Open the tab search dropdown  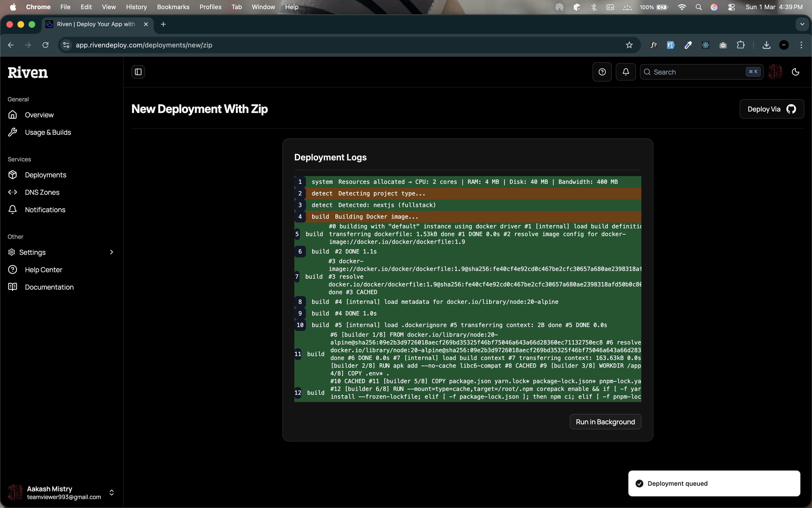pos(802,24)
